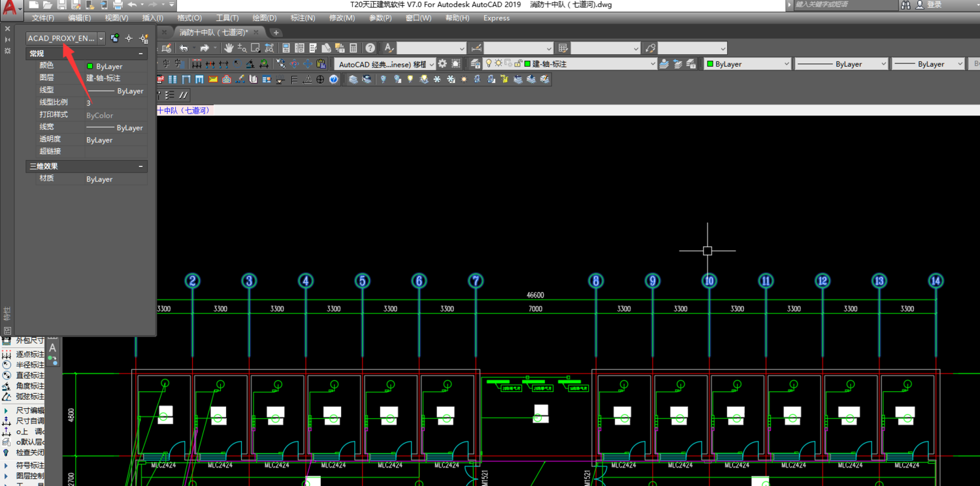Open the 标注(N) menu
The height and width of the screenshot is (486, 980).
pos(302,18)
